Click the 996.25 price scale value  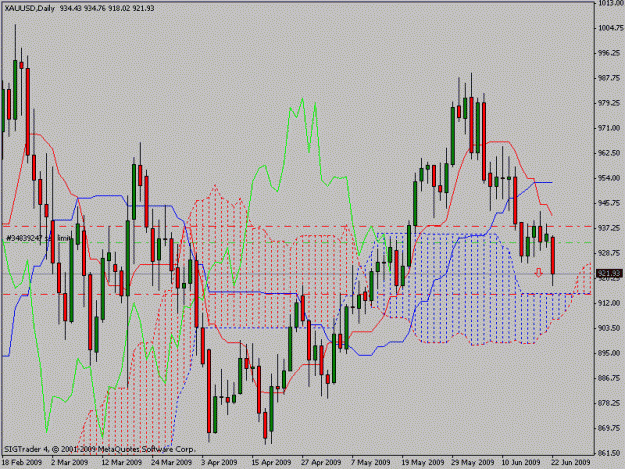coord(609,53)
